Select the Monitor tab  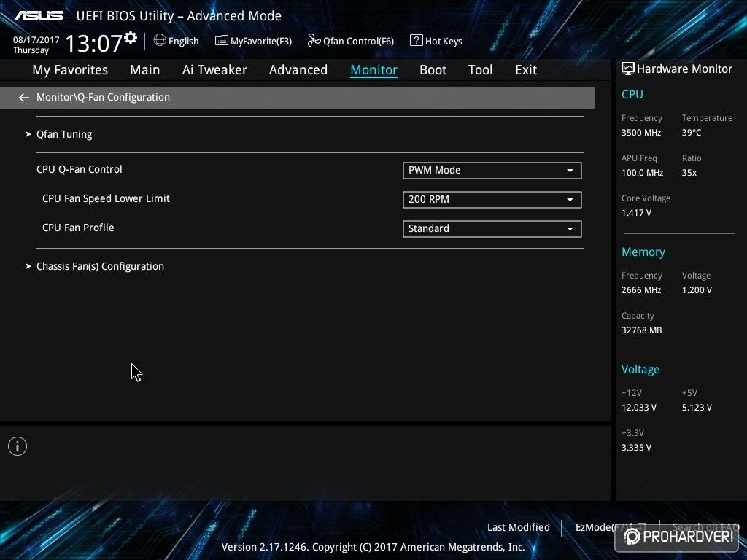click(374, 70)
